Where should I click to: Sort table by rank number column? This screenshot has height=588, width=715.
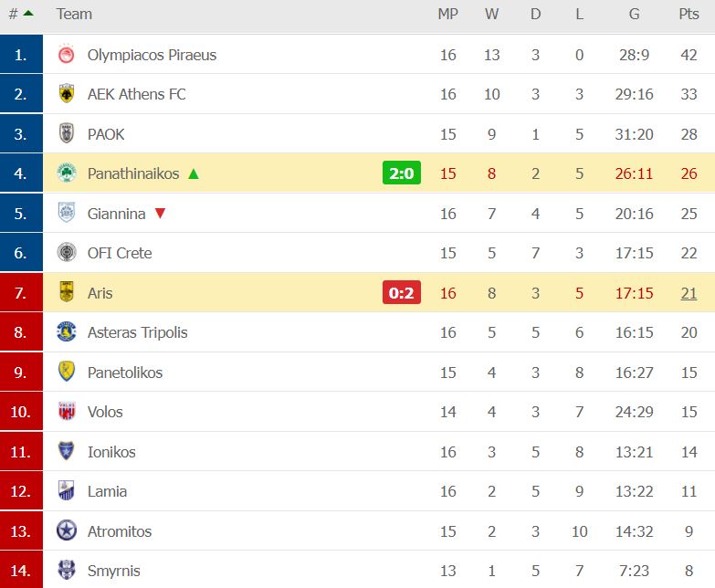tap(20, 14)
